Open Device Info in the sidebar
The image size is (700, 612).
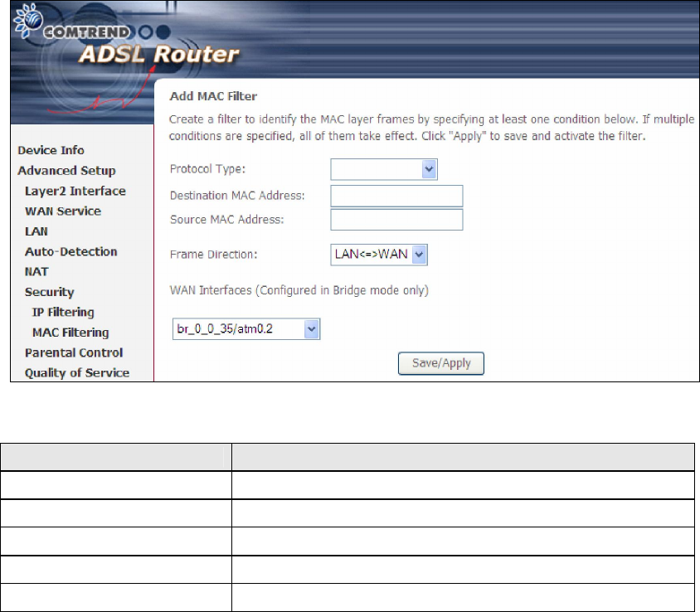click(51, 150)
